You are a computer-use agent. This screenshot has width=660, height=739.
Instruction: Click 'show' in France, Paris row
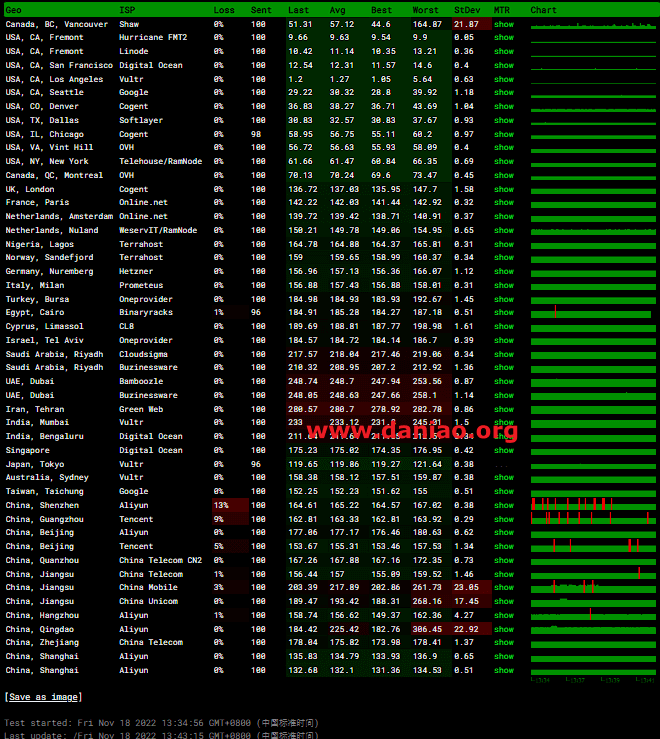point(503,203)
